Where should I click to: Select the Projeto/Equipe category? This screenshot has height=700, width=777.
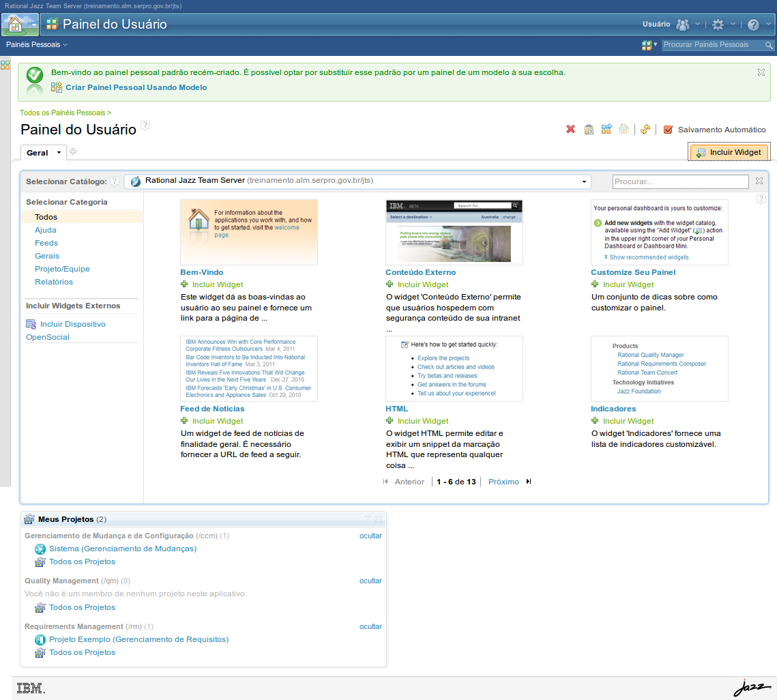(63, 269)
